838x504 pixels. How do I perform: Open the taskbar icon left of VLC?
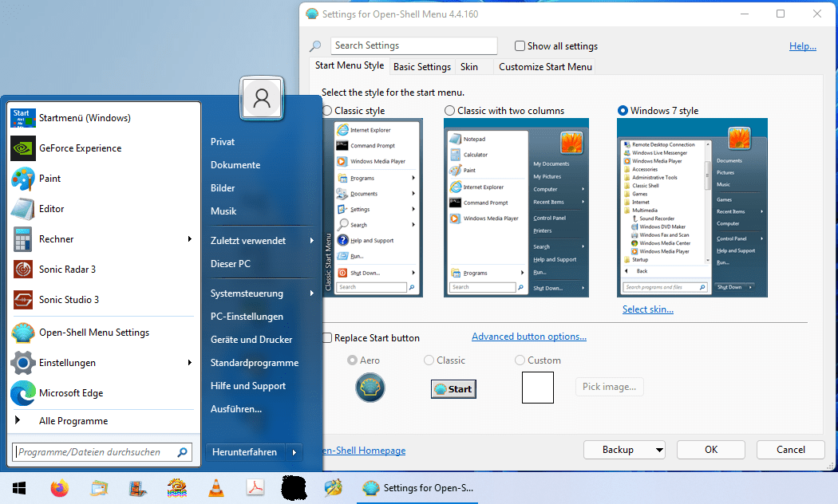(x=177, y=488)
